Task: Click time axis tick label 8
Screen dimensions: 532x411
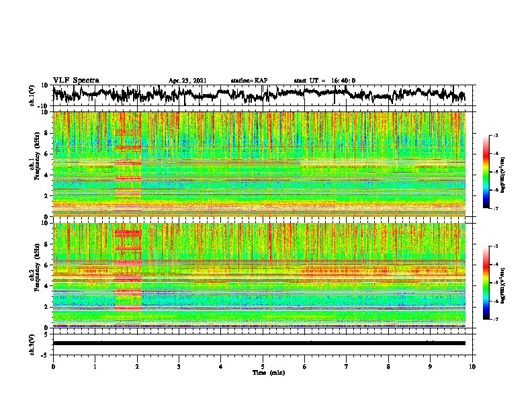Action: click(x=388, y=367)
